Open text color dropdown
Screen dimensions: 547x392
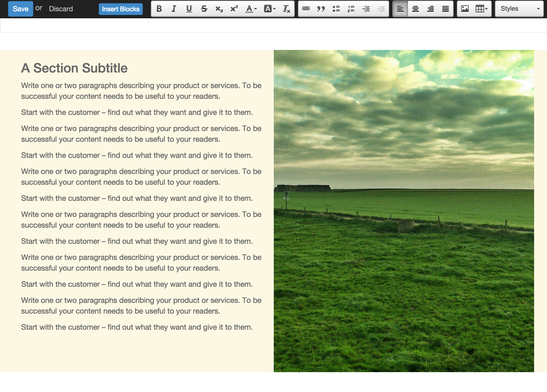251,9
